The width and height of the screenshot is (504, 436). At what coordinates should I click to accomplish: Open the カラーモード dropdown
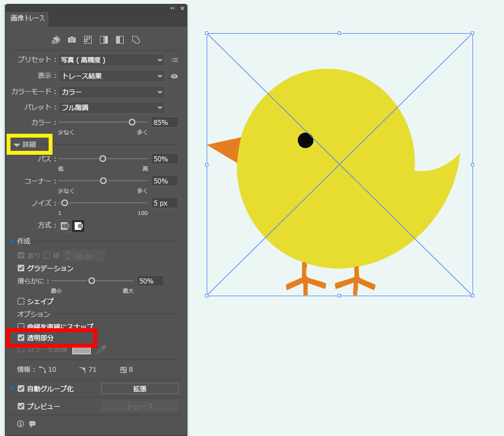(x=112, y=92)
